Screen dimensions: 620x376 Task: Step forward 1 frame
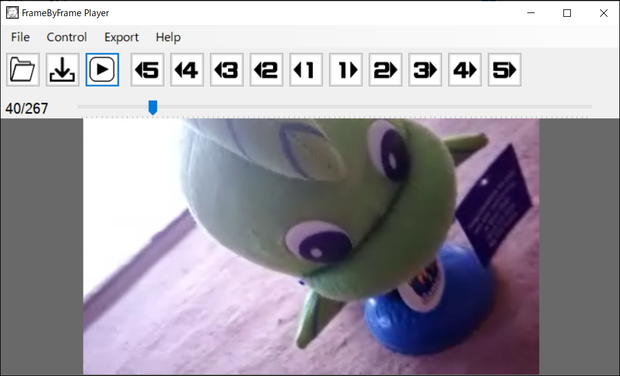tap(346, 70)
